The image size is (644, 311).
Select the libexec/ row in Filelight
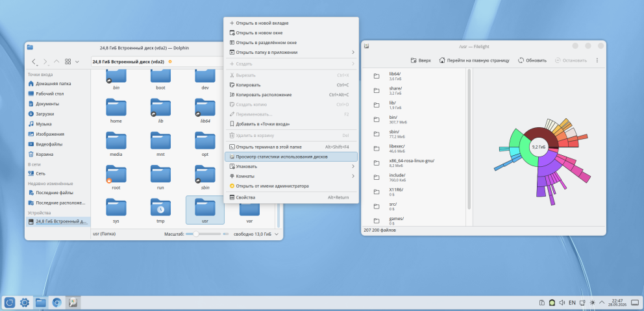pyautogui.click(x=414, y=148)
